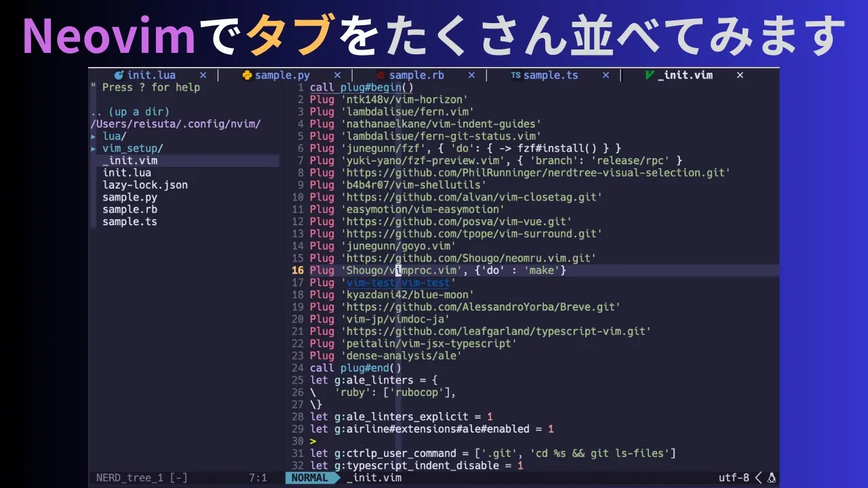Viewport: 868px width, 488px height.
Task: Click the 'ntk148v/vim-horizon' plugin line
Action: pyautogui.click(x=389, y=100)
